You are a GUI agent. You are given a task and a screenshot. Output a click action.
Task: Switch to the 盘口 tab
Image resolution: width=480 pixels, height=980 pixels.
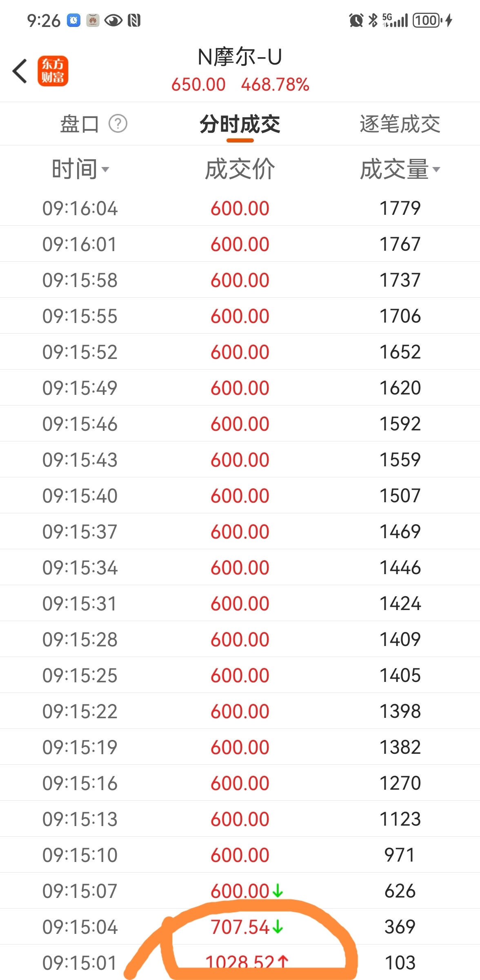coord(80,124)
